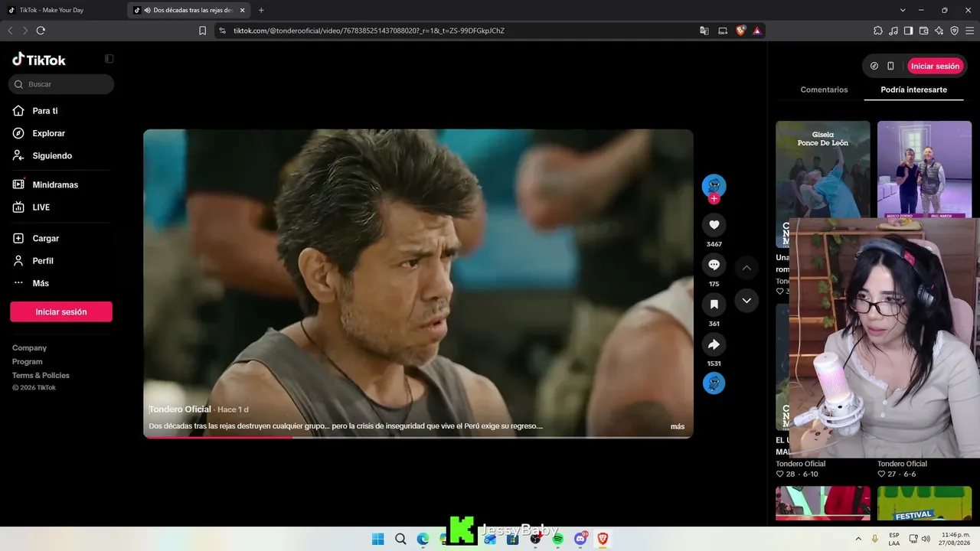
Task: Open Brave Shields lion icon
Action: tap(740, 31)
